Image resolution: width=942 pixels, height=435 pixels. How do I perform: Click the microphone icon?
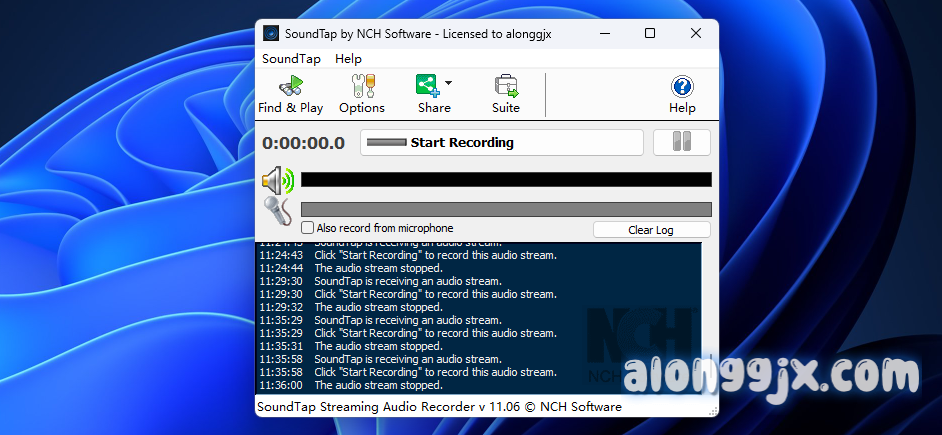[277, 212]
